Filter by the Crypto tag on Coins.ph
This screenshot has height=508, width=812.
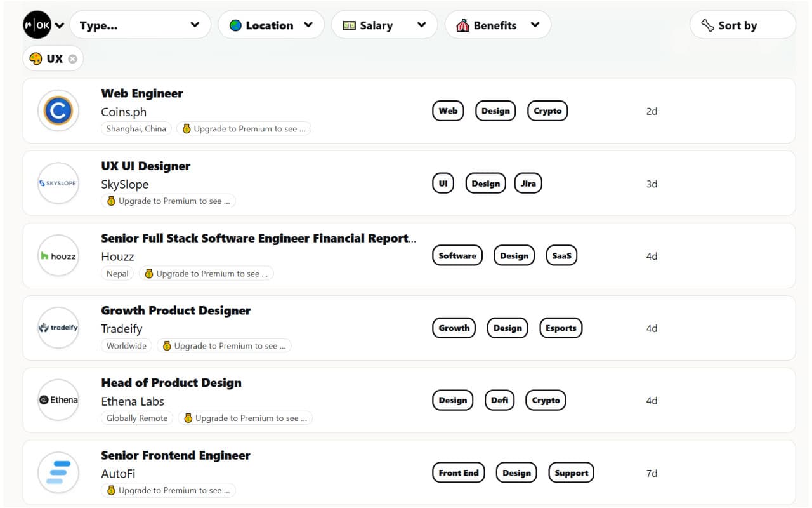(547, 111)
